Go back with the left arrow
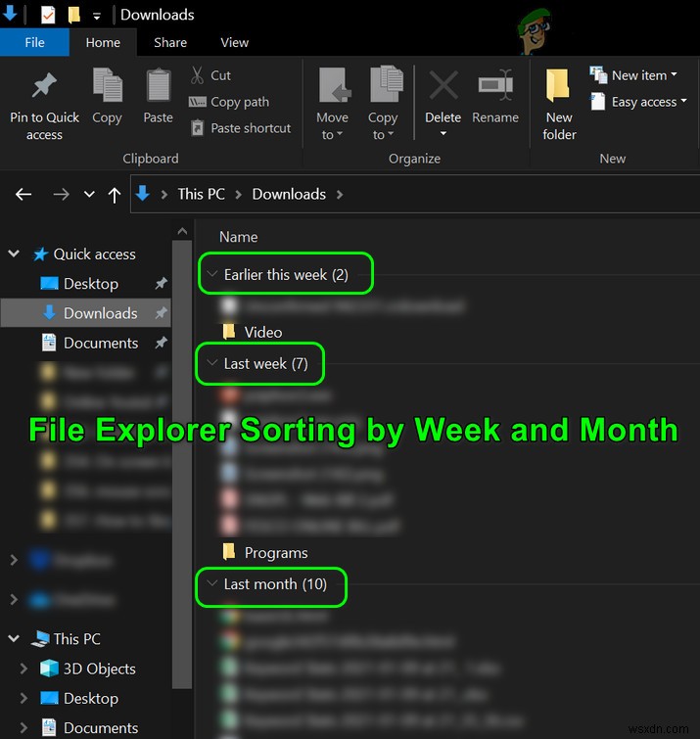 23,194
